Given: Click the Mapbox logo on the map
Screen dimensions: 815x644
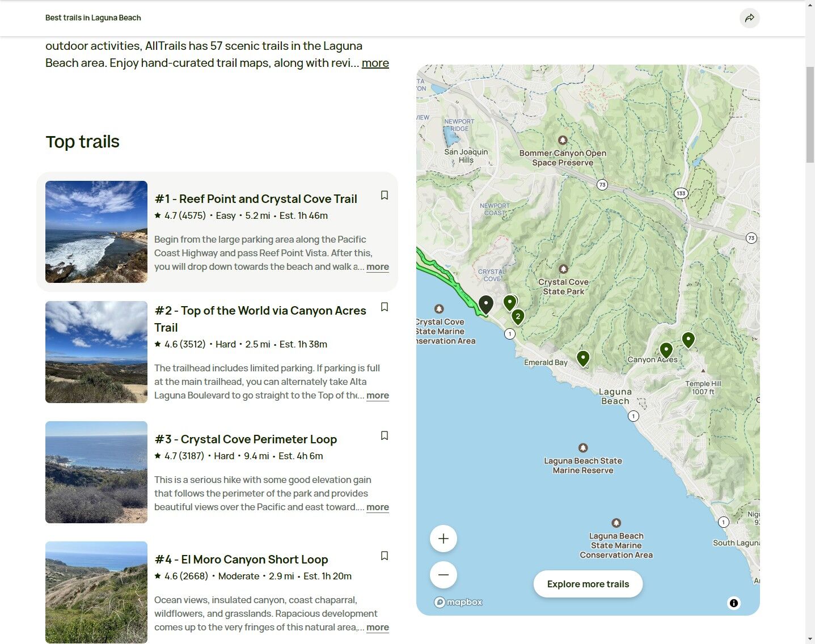Looking at the screenshot, I should pyautogui.click(x=458, y=602).
